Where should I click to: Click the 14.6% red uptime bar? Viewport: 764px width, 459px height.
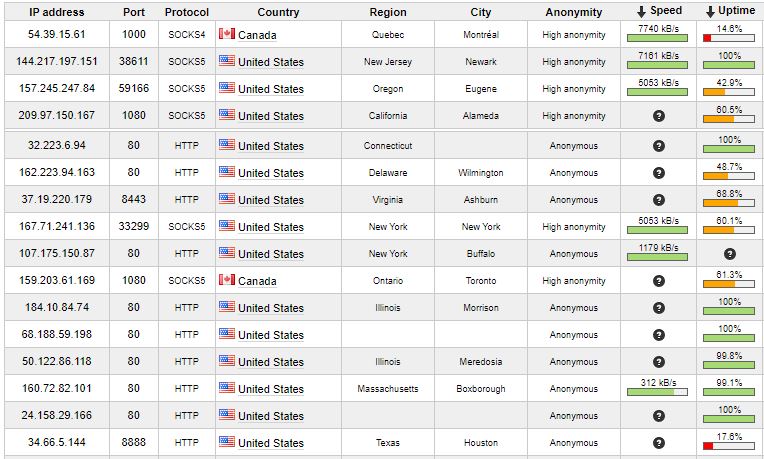[729, 38]
